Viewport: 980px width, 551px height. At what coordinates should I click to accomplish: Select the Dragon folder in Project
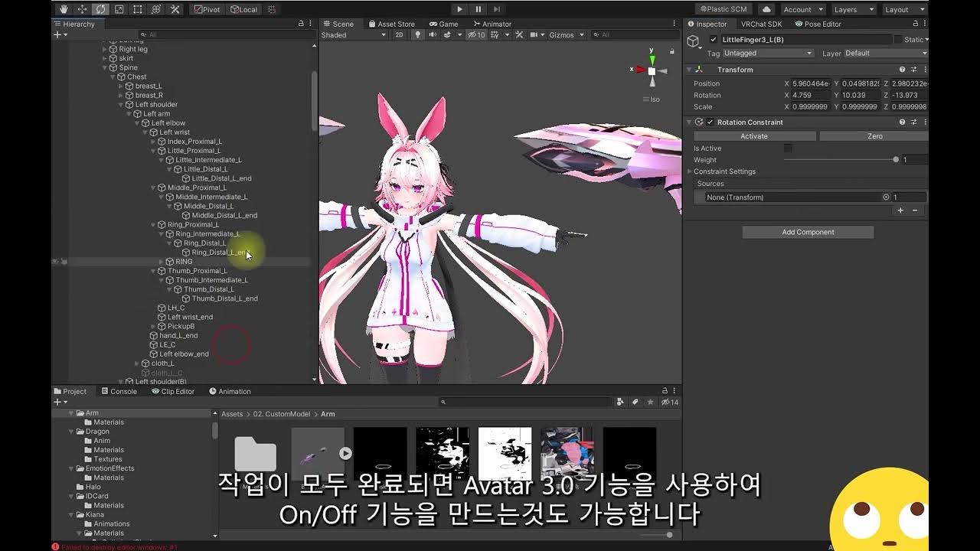coord(97,431)
